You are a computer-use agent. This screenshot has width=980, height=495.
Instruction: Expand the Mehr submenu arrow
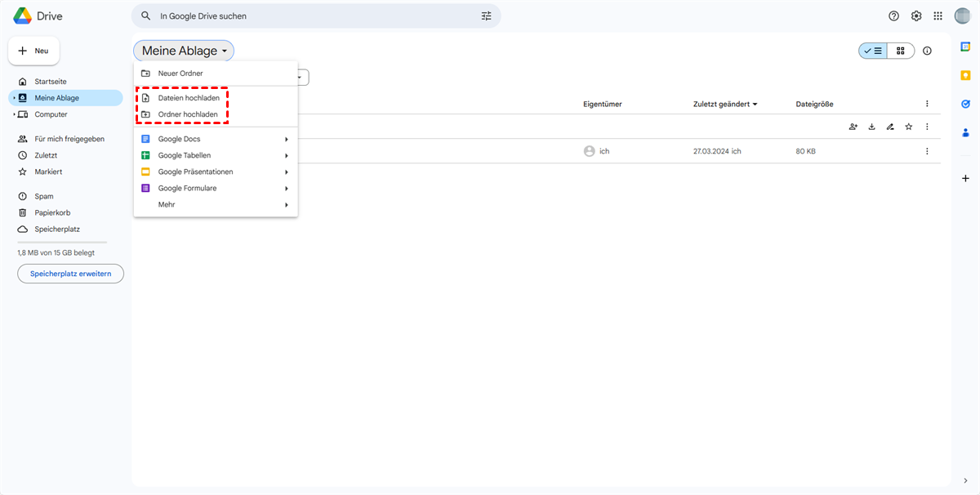coord(287,204)
